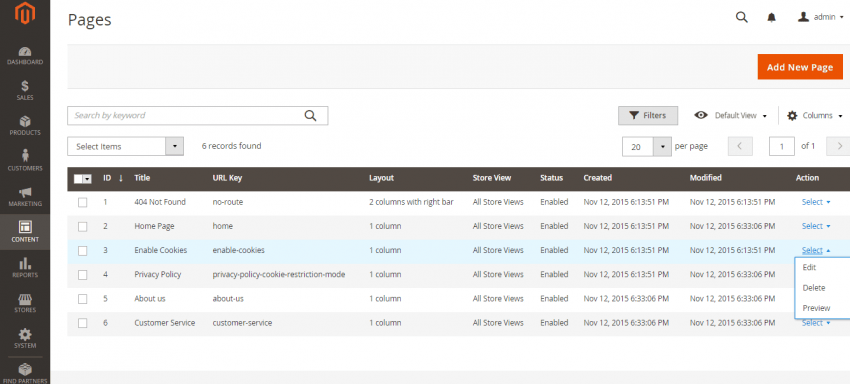The height and width of the screenshot is (384, 850).
Task: Click the search icon in keyword field
Action: (x=310, y=116)
